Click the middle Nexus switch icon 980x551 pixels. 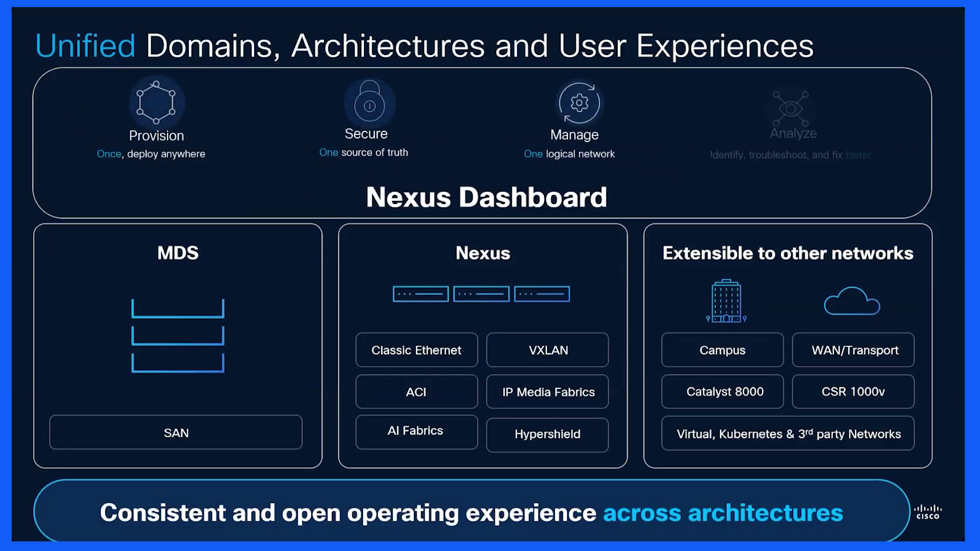click(x=481, y=294)
